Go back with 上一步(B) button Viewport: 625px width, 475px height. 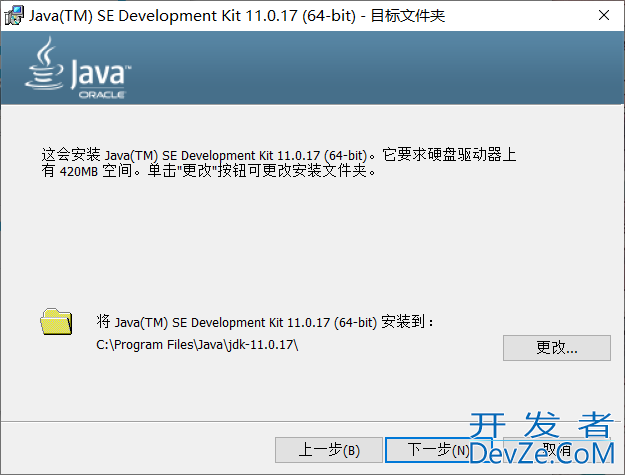(x=329, y=450)
